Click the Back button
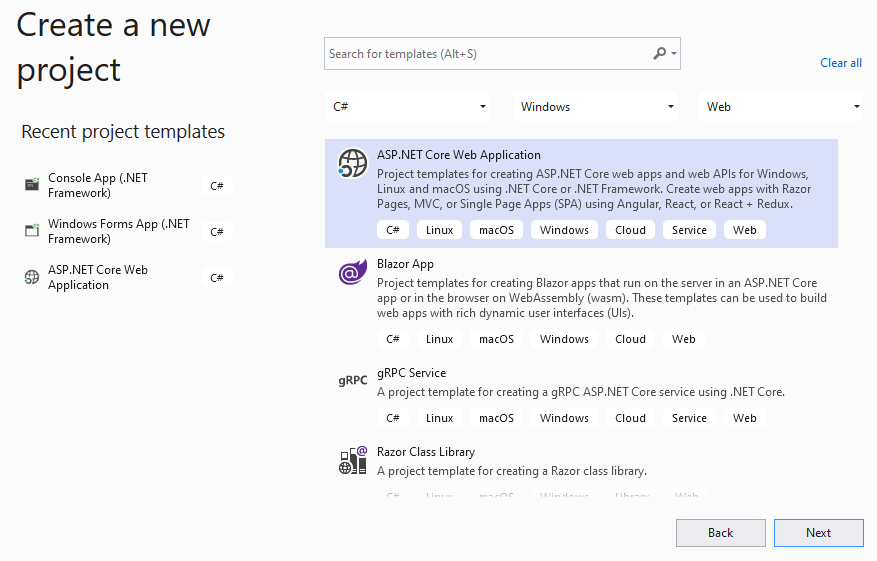877x561 pixels. tap(720, 533)
